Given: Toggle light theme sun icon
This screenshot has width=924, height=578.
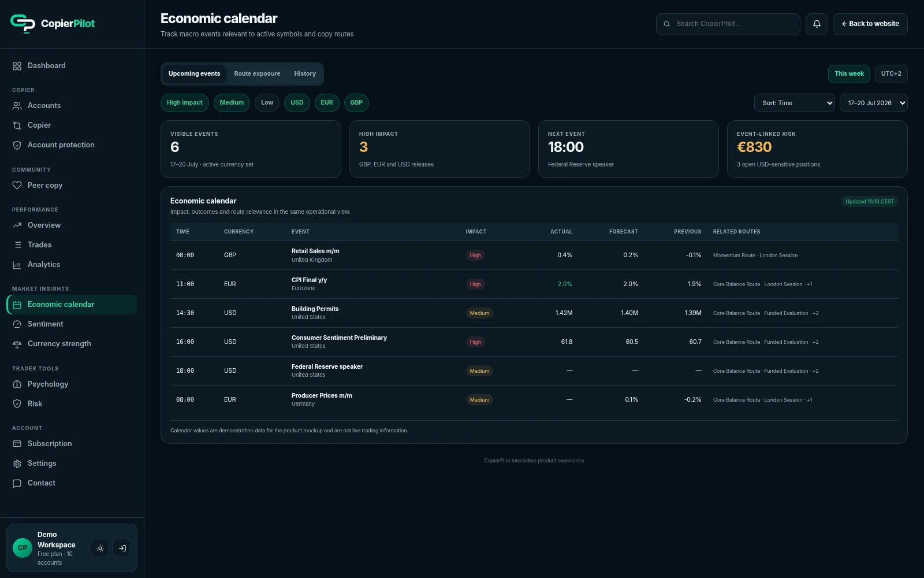Looking at the screenshot, I should click(x=100, y=548).
